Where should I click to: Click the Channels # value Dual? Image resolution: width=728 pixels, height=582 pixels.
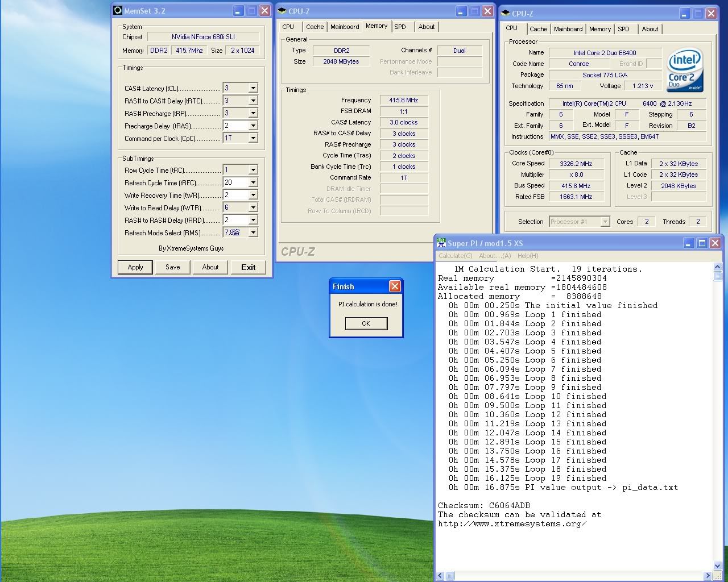(x=460, y=51)
